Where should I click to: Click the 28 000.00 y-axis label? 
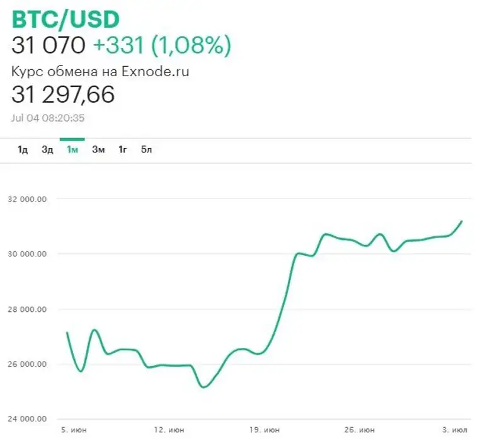26,309
